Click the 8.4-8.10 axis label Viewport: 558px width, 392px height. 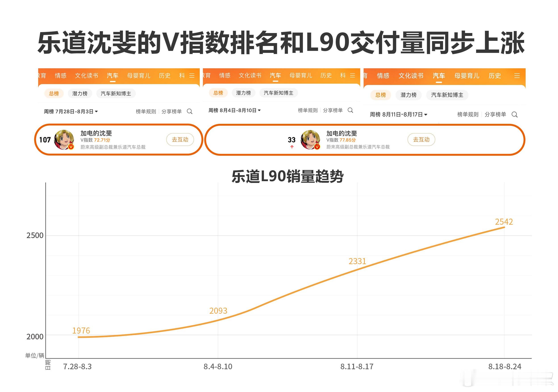tap(218, 367)
